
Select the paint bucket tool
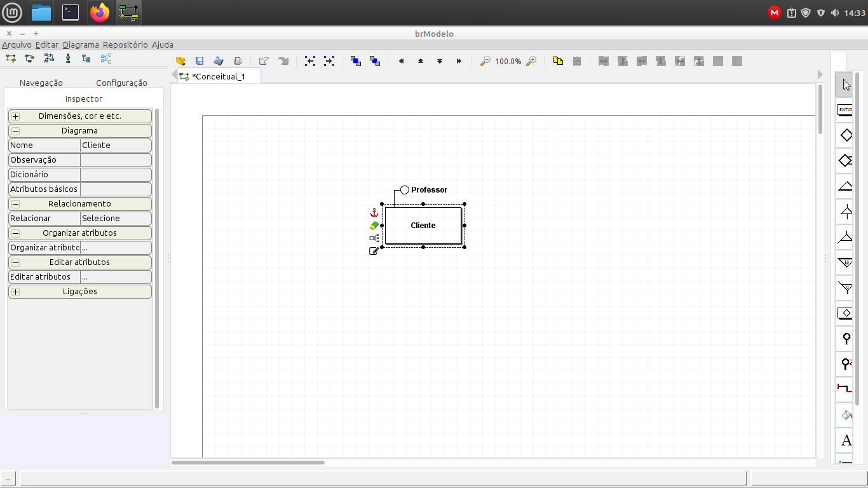tap(845, 415)
